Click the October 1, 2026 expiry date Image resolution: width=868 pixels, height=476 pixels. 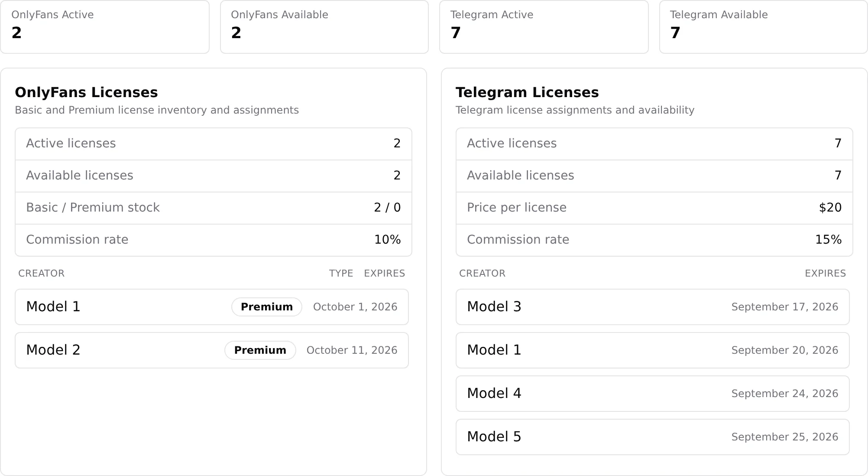point(355,307)
